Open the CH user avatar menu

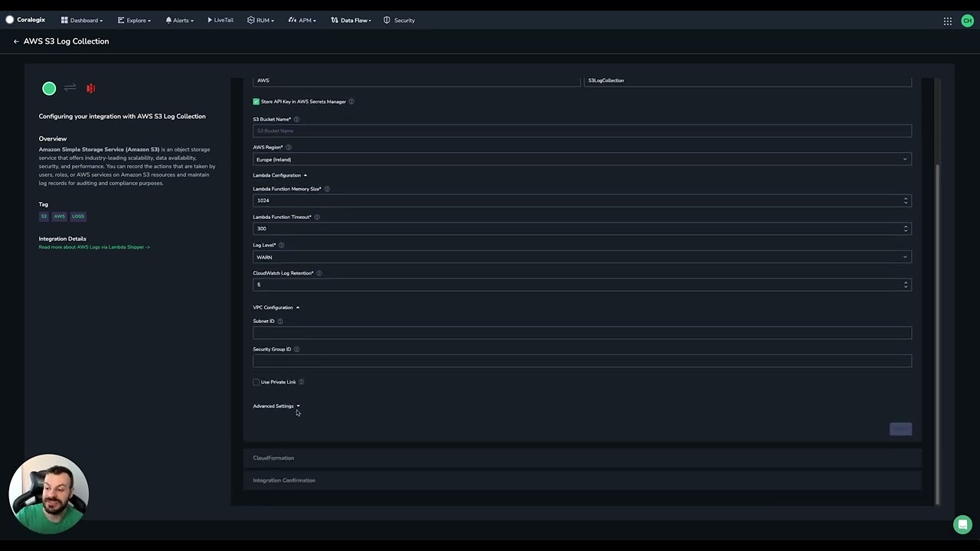tap(967, 21)
